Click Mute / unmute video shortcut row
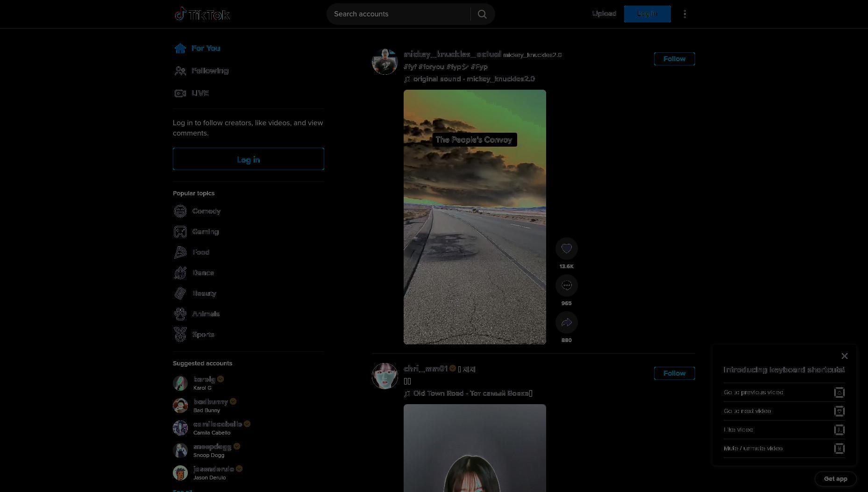 [x=784, y=449]
